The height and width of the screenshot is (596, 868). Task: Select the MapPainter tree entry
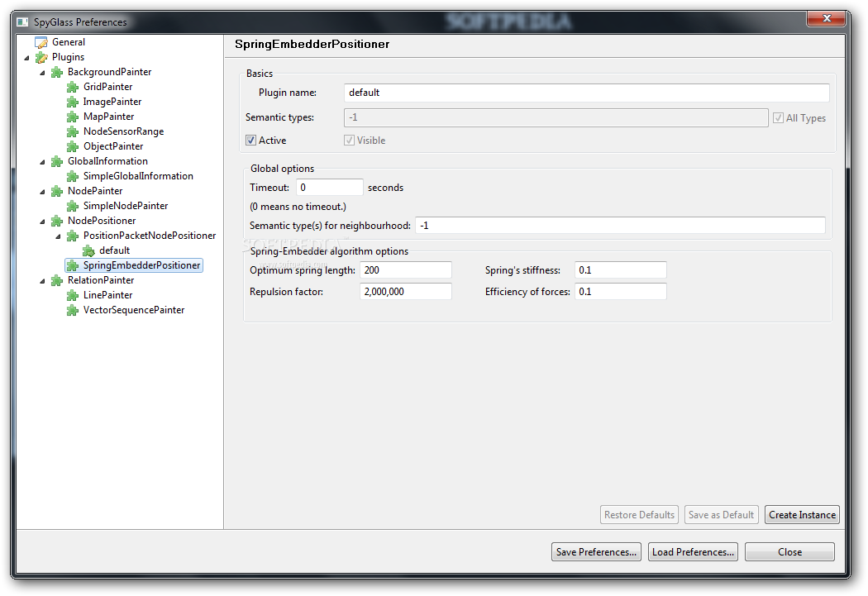108,117
